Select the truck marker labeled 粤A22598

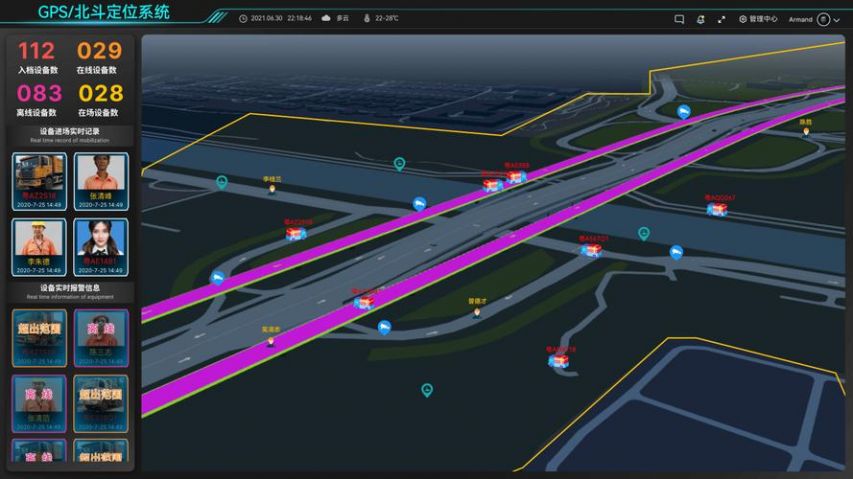(296, 234)
